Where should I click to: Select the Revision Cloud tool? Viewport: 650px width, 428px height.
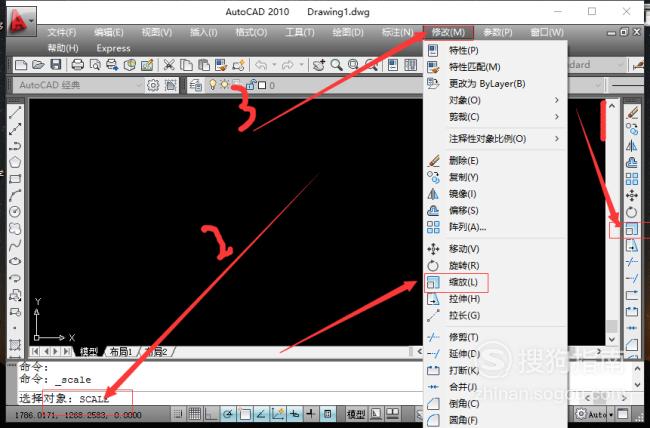coord(15,229)
